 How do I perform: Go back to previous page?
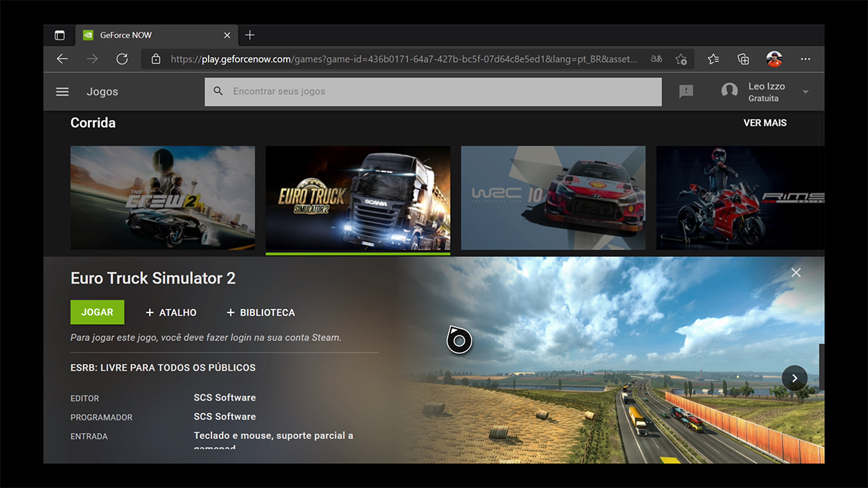pos(62,59)
